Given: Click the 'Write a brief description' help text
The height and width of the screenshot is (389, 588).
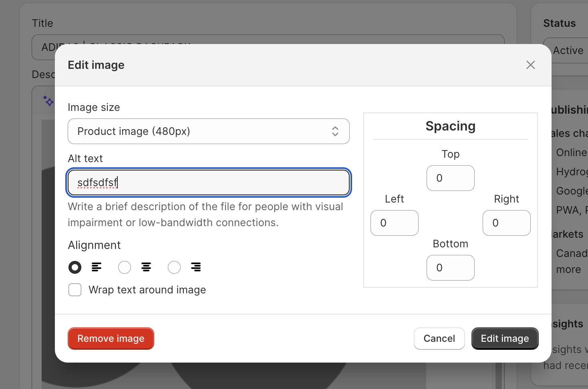Looking at the screenshot, I should click(x=205, y=215).
